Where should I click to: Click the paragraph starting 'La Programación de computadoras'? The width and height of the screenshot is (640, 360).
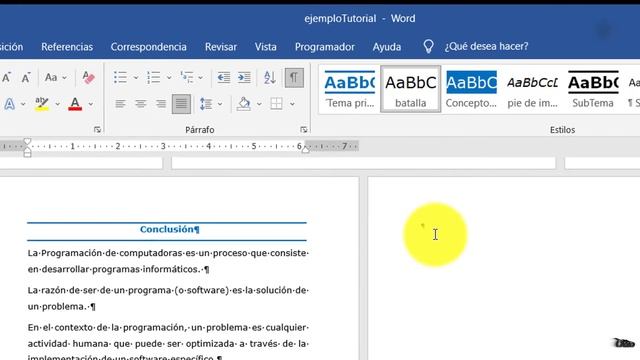click(168, 261)
